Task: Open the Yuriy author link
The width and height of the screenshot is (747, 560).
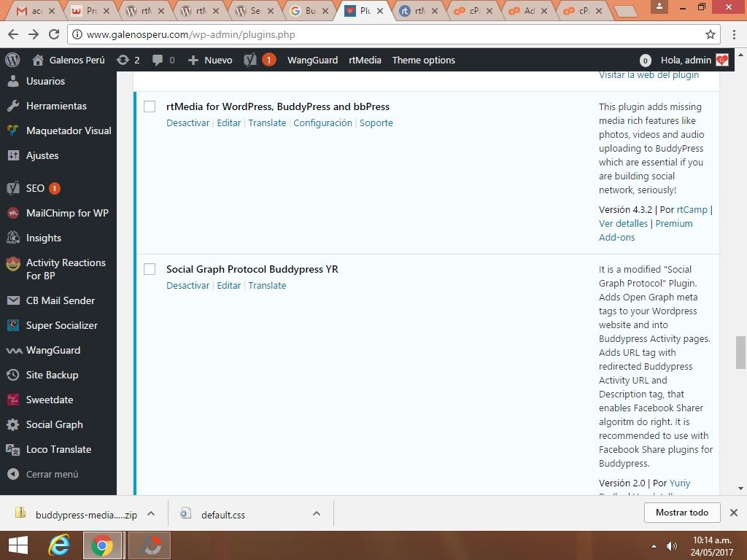Action: [x=680, y=483]
